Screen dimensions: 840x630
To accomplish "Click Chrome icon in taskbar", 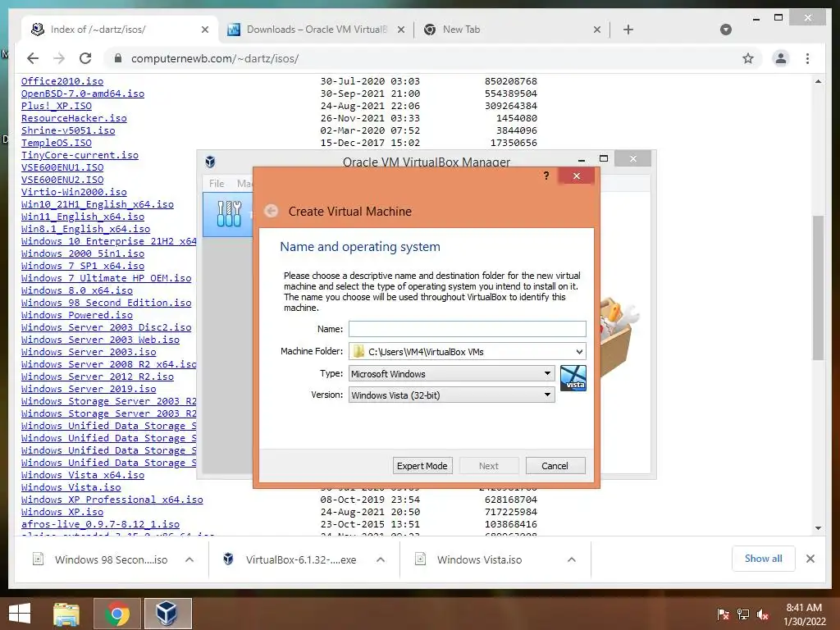I will coord(117,614).
